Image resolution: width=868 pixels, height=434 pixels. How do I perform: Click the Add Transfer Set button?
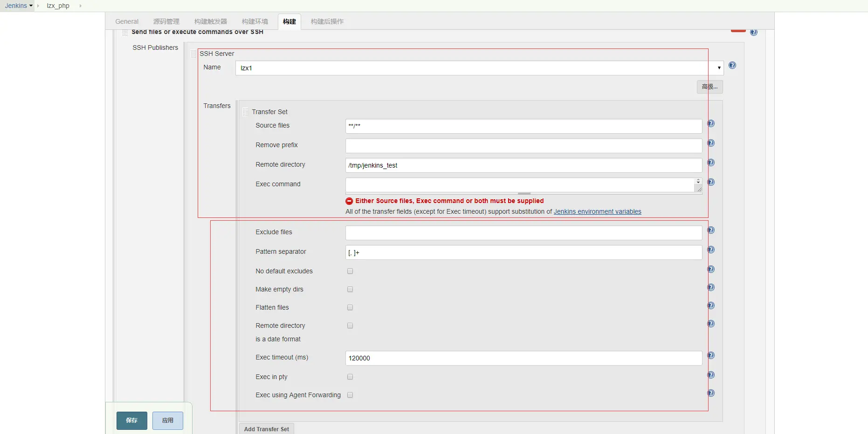267,429
